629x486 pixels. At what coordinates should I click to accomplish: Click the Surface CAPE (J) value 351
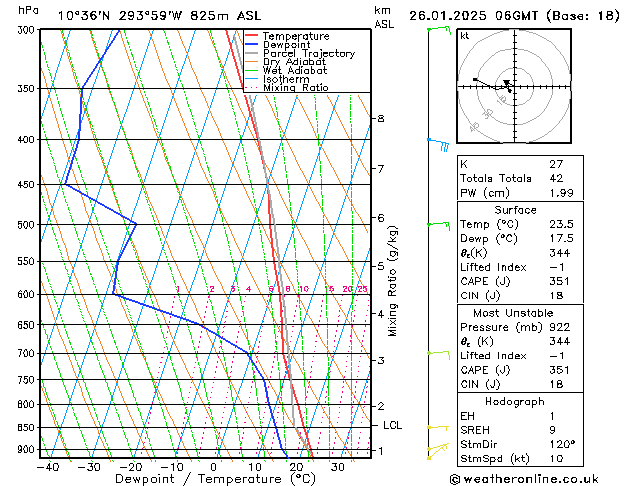(x=560, y=281)
